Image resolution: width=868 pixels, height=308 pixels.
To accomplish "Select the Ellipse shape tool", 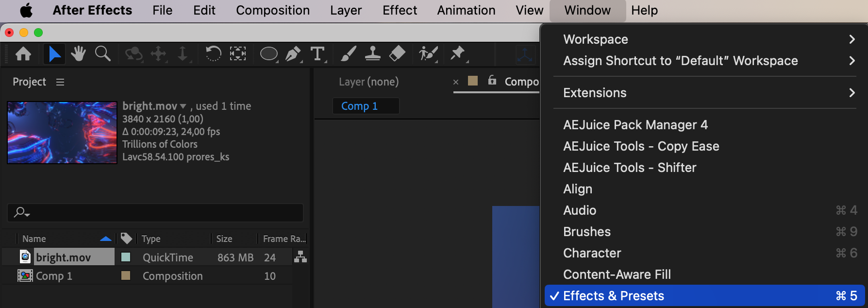I will click(x=268, y=53).
